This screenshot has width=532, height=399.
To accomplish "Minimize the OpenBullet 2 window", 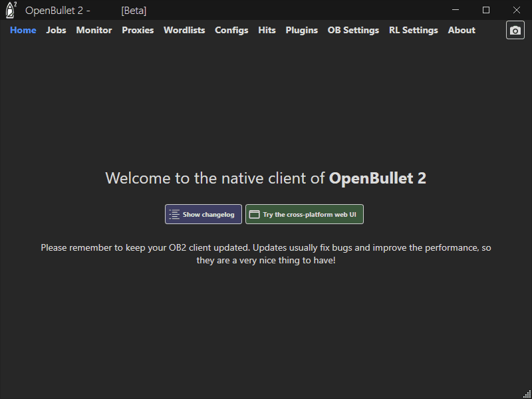I will pyautogui.click(x=455, y=10).
